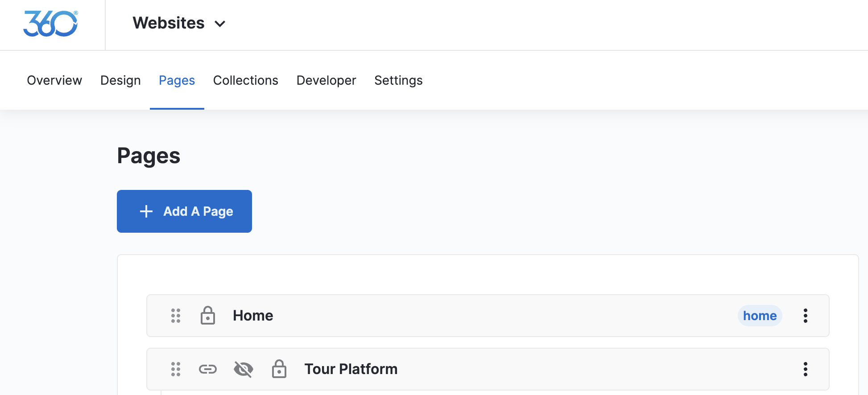
Task: Grab the drag handle on Home row
Action: 176,316
